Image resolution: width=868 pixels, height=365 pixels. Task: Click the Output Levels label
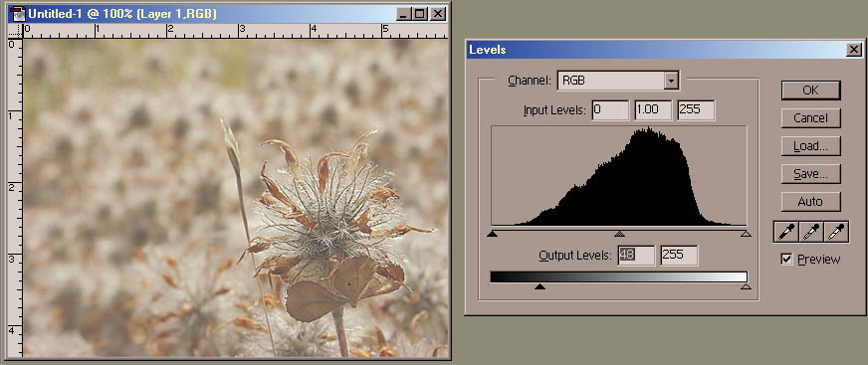pyautogui.click(x=575, y=256)
